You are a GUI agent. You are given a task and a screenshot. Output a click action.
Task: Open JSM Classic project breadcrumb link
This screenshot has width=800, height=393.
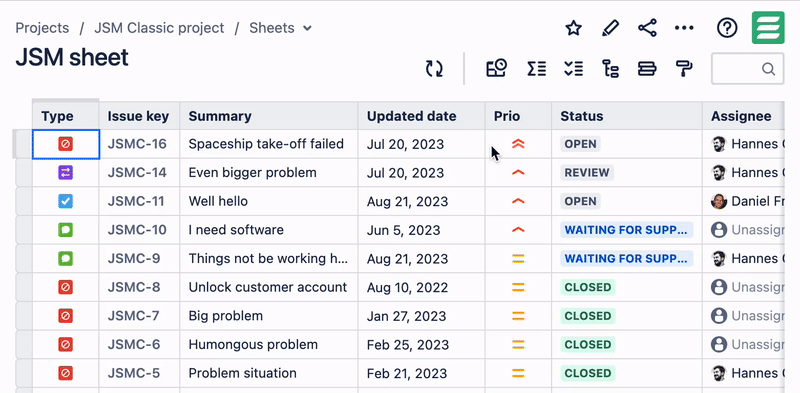tap(159, 28)
